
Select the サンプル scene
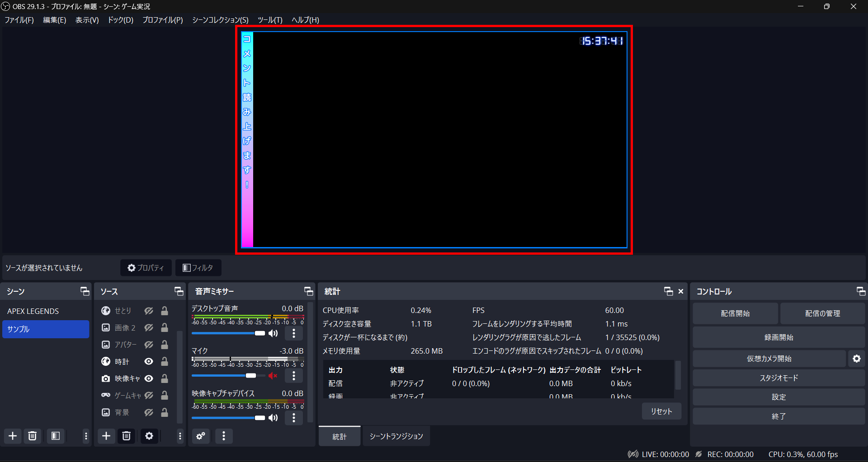(x=46, y=329)
